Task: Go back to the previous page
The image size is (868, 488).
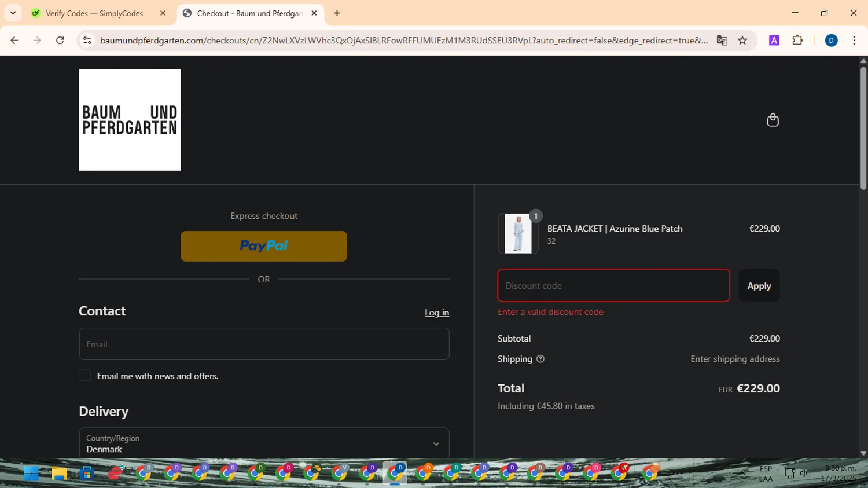Action: 14,41
